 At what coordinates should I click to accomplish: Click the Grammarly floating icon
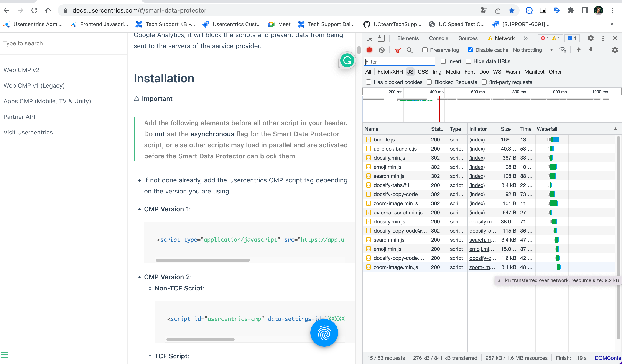347,61
